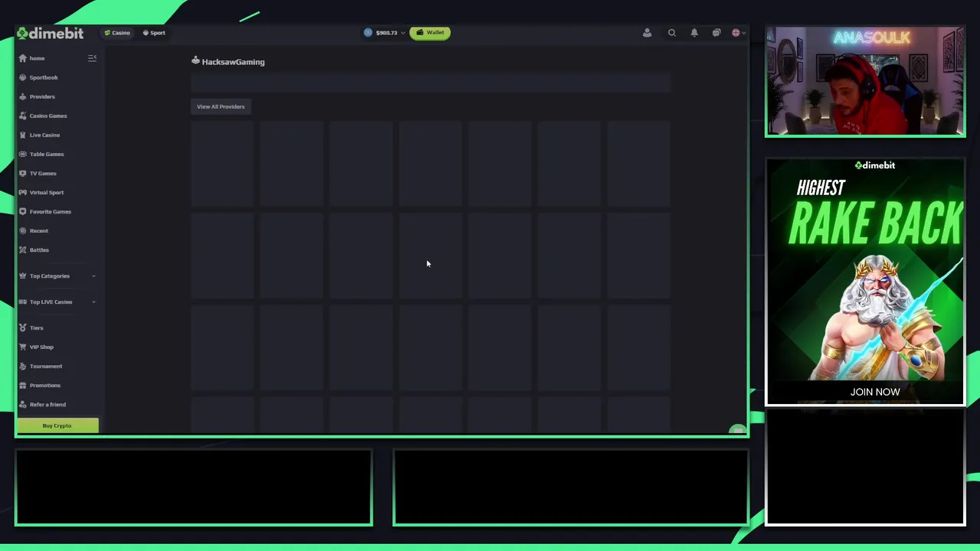Click the HacksawGaming heading text

click(234, 62)
